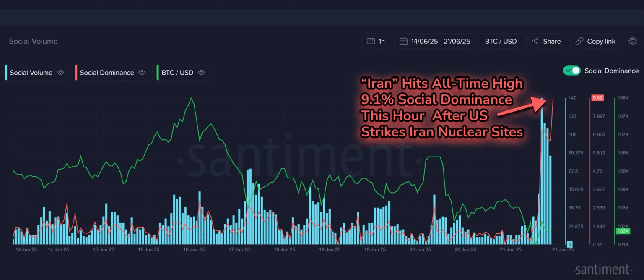644x280 pixels.
Task: Toggle BTC / USD eye visibility icon
Action: coord(201,73)
